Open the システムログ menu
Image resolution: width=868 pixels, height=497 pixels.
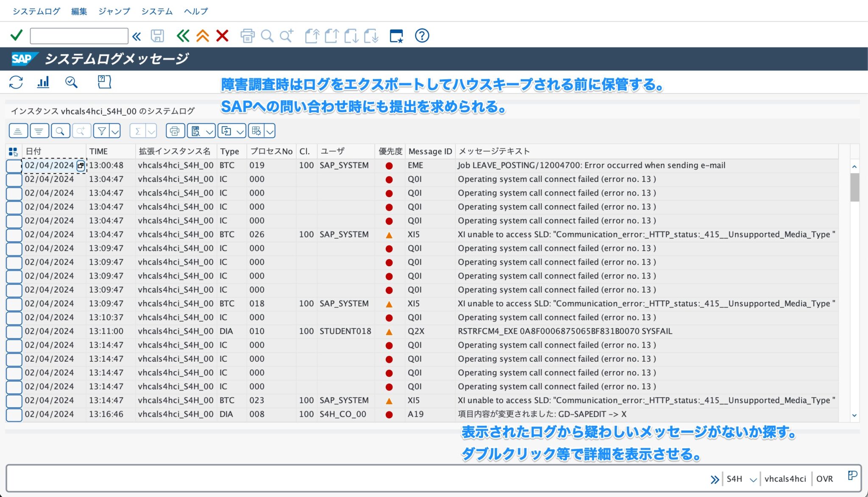pyautogui.click(x=36, y=11)
